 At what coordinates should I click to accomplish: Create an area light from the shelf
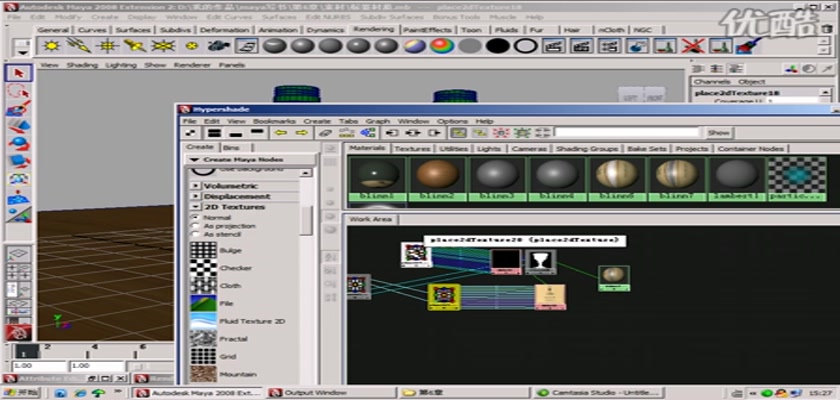[163, 46]
